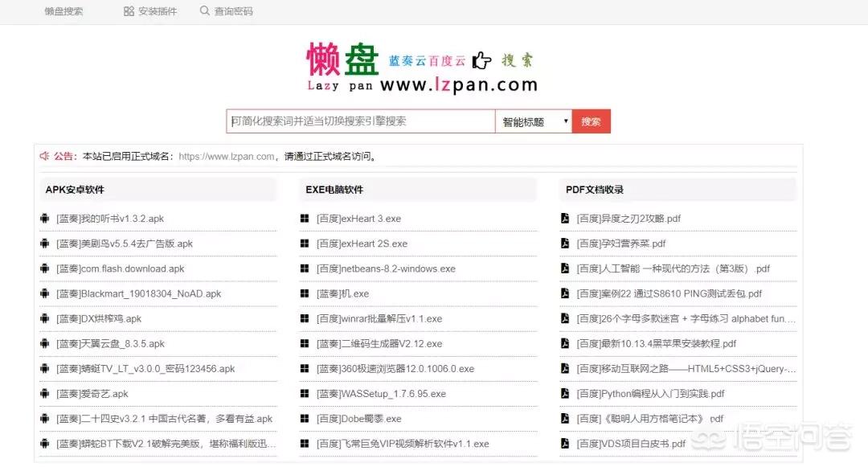The width and height of the screenshot is (868, 467).
Task: Open [蓝奏]WASSetup_1.7.6.95.exe
Action: click(x=382, y=393)
